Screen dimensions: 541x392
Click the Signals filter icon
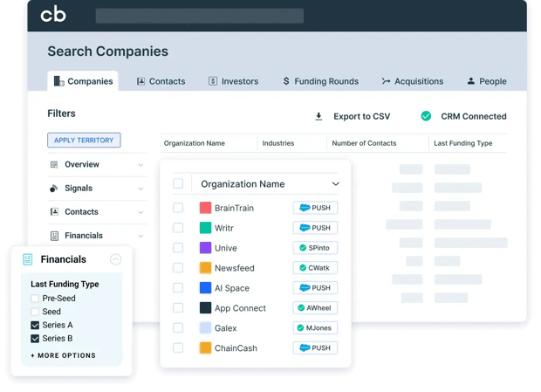(x=54, y=189)
